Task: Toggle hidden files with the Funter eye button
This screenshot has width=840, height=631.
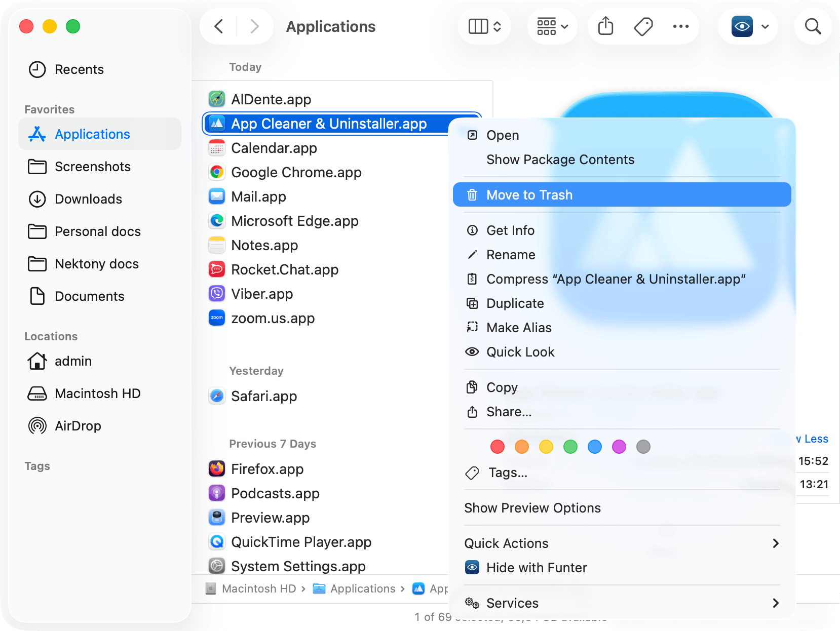Action: [741, 26]
